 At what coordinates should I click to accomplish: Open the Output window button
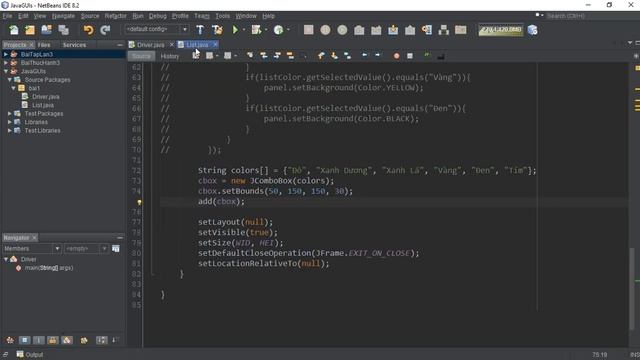point(30,355)
